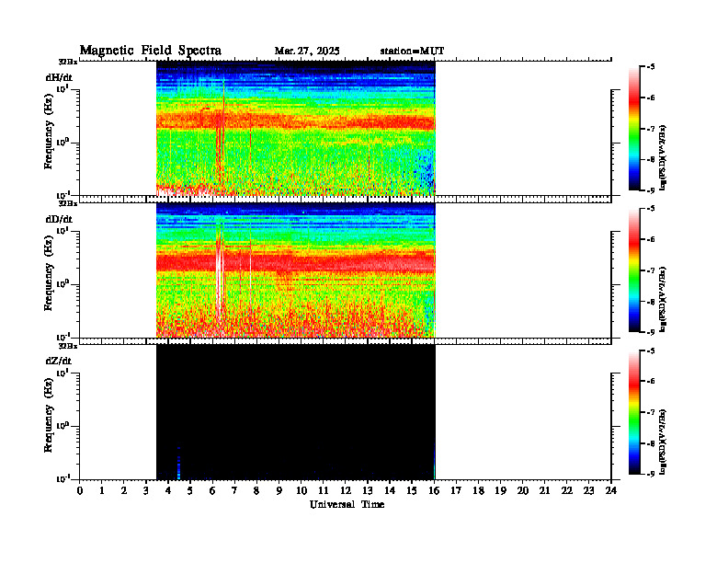Image resolution: width=728 pixels, height=563 pixels.
Task: Click the "dD/dt" panel label
Action: click(59, 219)
